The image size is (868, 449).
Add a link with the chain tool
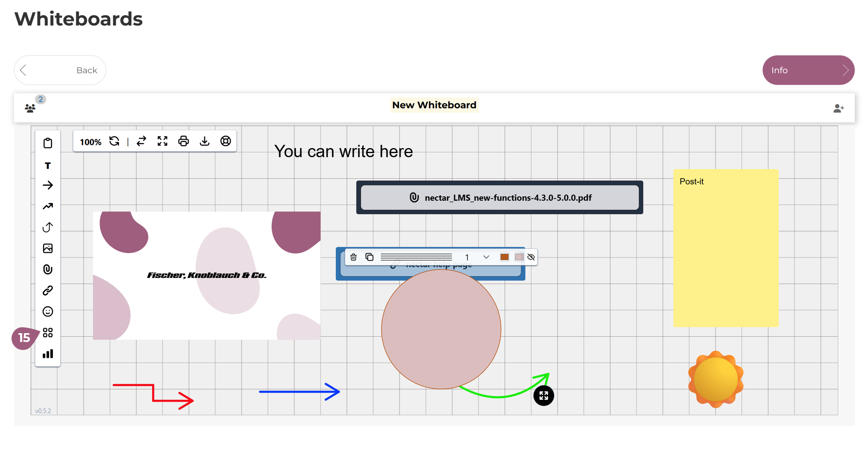[48, 290]
